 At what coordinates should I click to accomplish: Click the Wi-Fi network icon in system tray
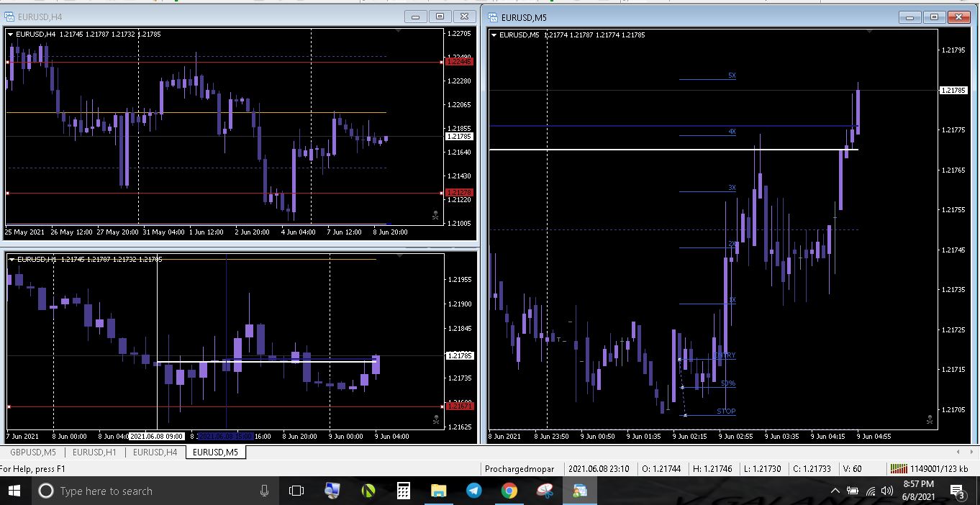[871, 491]
